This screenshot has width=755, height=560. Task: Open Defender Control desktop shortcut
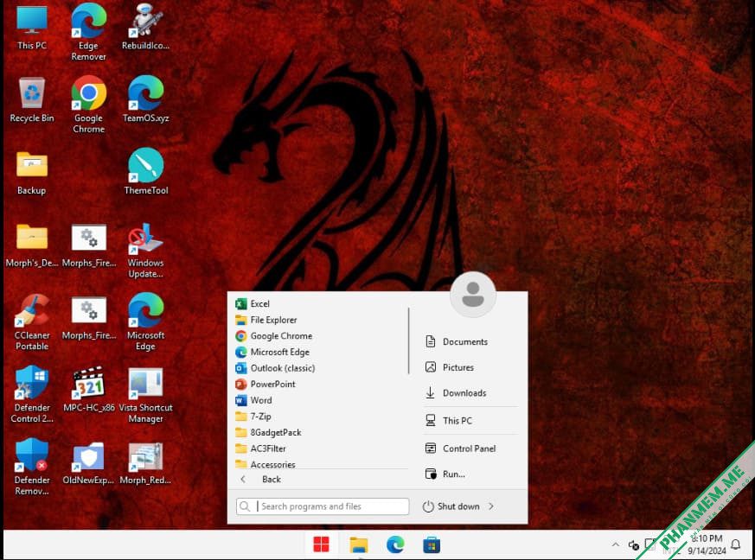click(32, 394)
